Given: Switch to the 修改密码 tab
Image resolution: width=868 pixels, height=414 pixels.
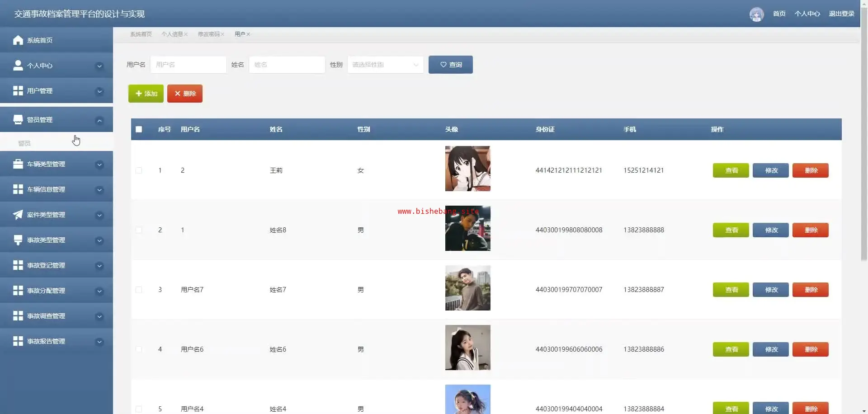Looking at the screenshot, I should pos(208,34).
